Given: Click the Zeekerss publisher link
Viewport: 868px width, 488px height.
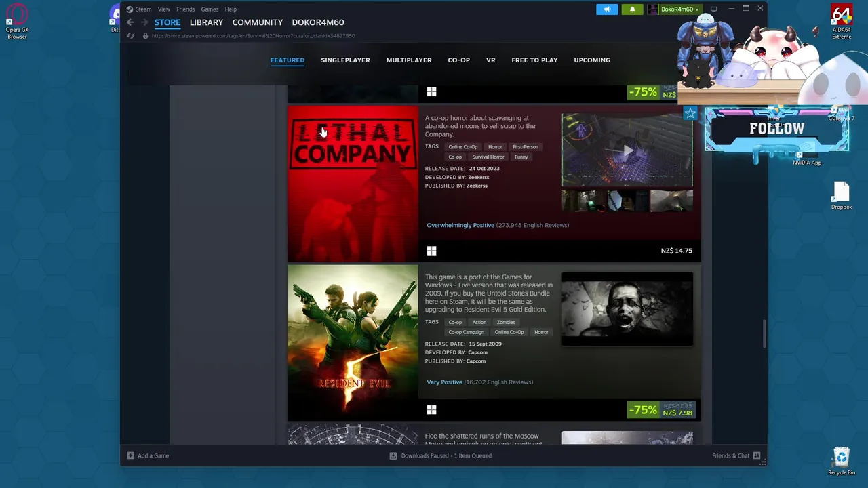Looking at the screenshot, I should point(477,186).
